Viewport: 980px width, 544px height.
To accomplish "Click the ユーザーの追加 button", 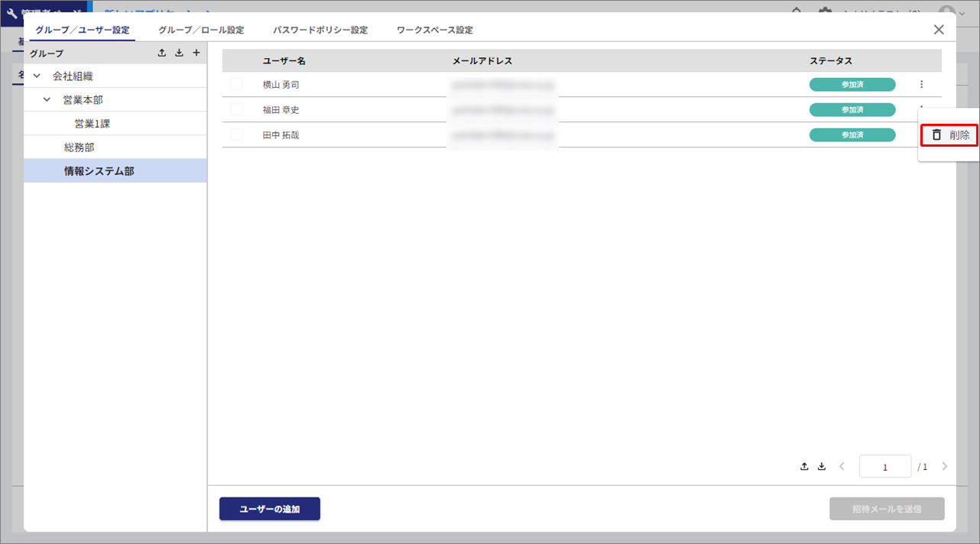I will point(269,509).
